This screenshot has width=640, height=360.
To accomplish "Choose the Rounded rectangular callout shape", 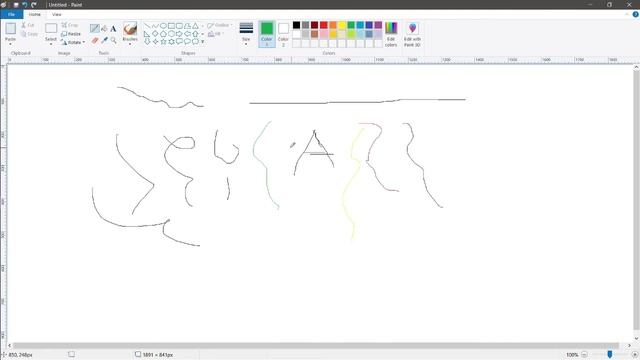I will coord(179,41).
